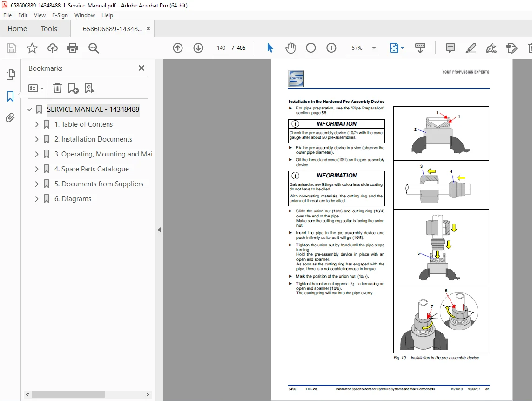
Task: Click the 57% zoom level field
Action: point(357,48)
